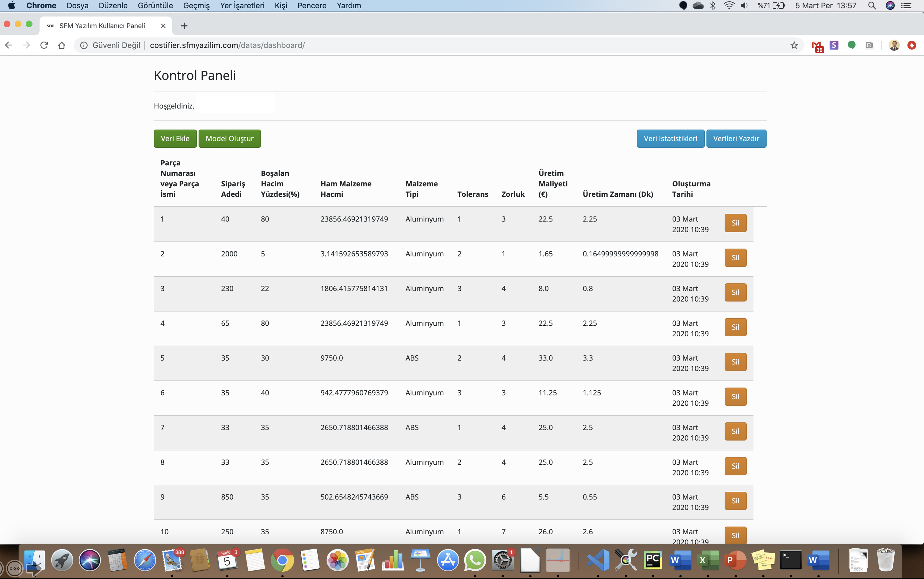This screenshot has width=924, height=579.
Task: Click the 3.141592653589793 cell
Action: 354,254
